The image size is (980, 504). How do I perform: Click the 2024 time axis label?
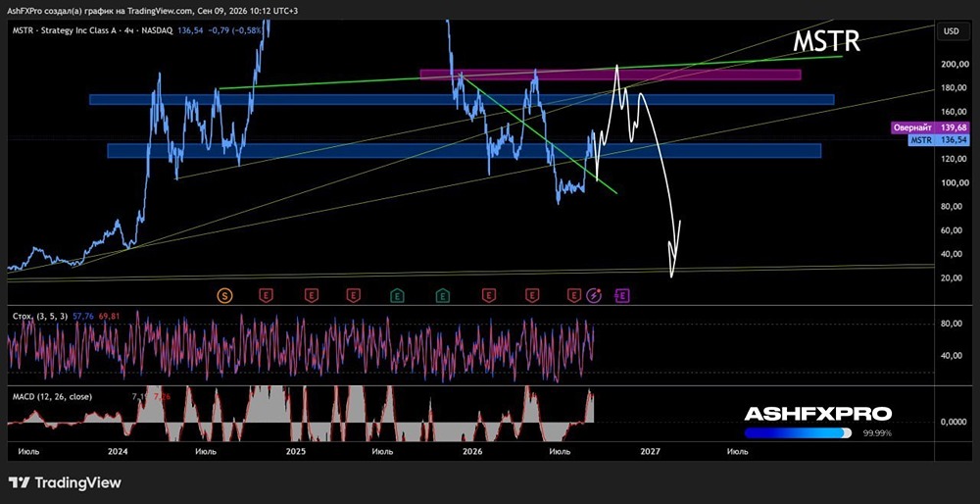118,451
